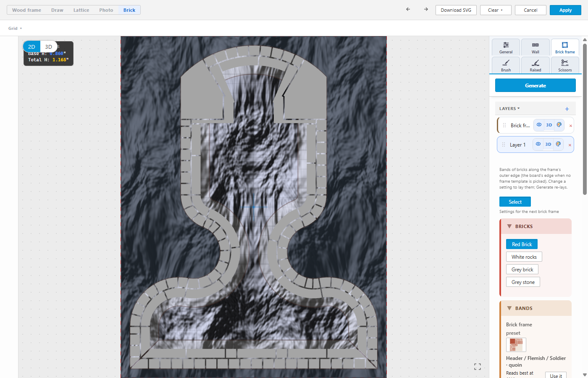Viewport: 588px width, 378px height.
Task: Choose the White rocks material
Action: click(x=524, y=257)
